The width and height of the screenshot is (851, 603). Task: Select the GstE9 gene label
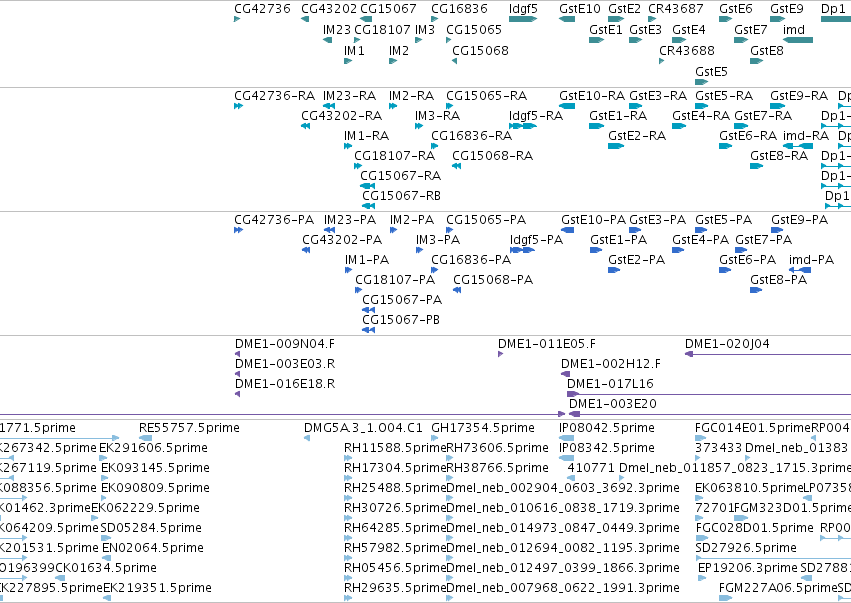tap(786, 9)
